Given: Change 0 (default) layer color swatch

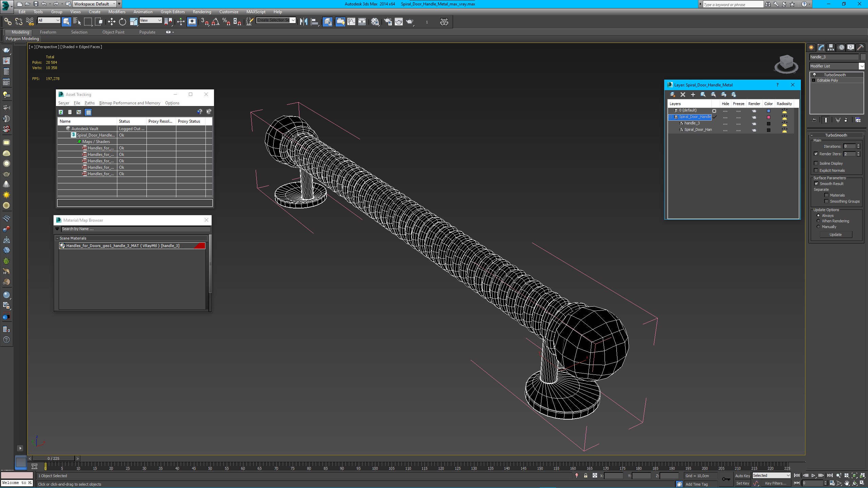Looking at the screenshot, I should [x=769, y=111].
